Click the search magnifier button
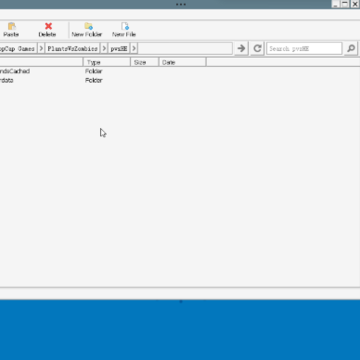Image resolution: width=360 pixels, height=360 pixels. [x=351, y=49]
